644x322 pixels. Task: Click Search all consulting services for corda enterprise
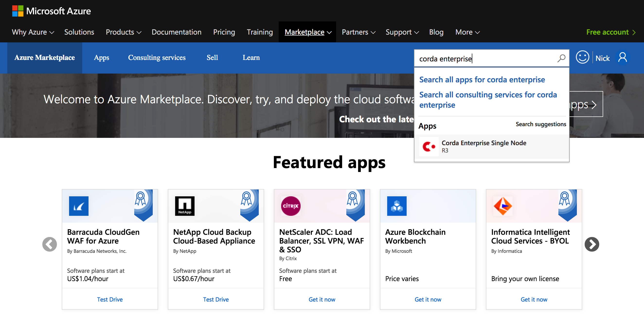click(488, 100)
